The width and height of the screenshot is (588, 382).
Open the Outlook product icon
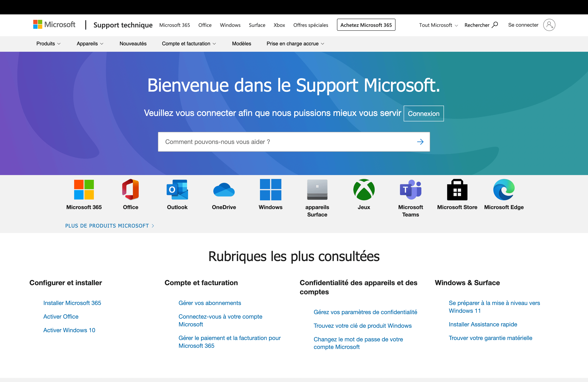[177, 189]
